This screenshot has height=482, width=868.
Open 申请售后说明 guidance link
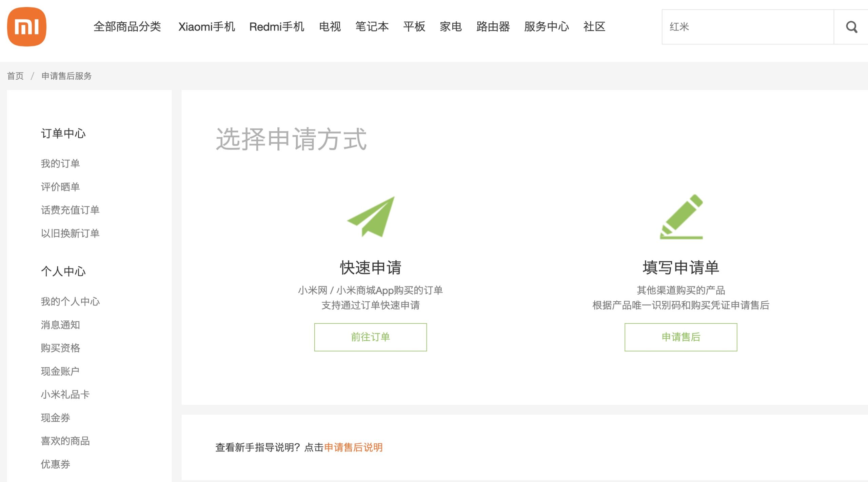pos(353,447)
